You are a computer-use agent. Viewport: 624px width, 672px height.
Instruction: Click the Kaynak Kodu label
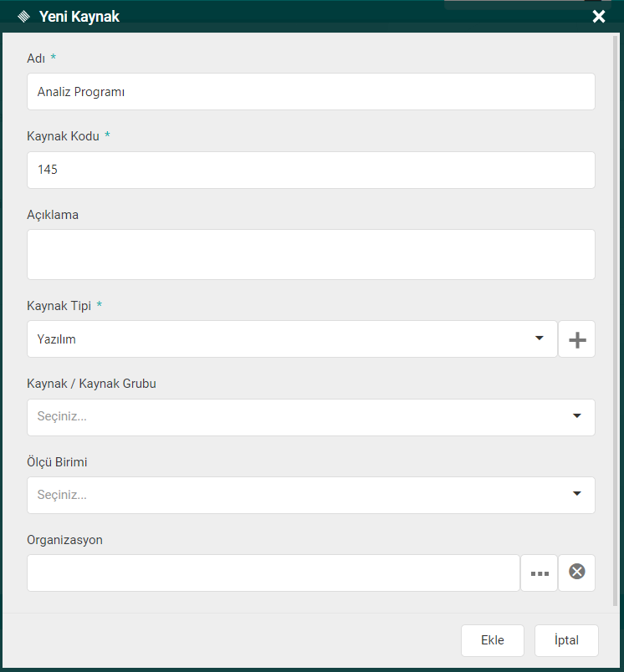coord(63,135)
